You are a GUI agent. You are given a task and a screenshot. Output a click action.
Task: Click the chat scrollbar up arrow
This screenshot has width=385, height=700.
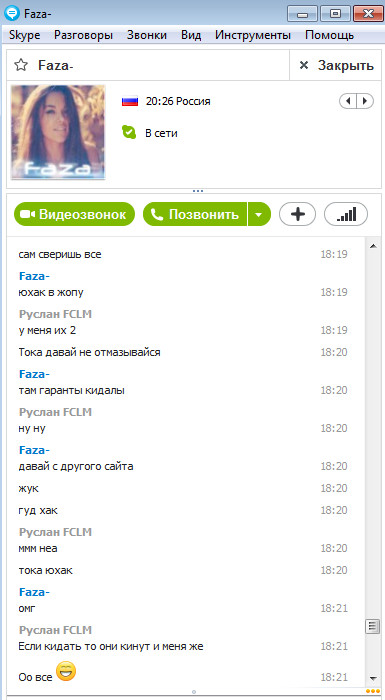373,246
